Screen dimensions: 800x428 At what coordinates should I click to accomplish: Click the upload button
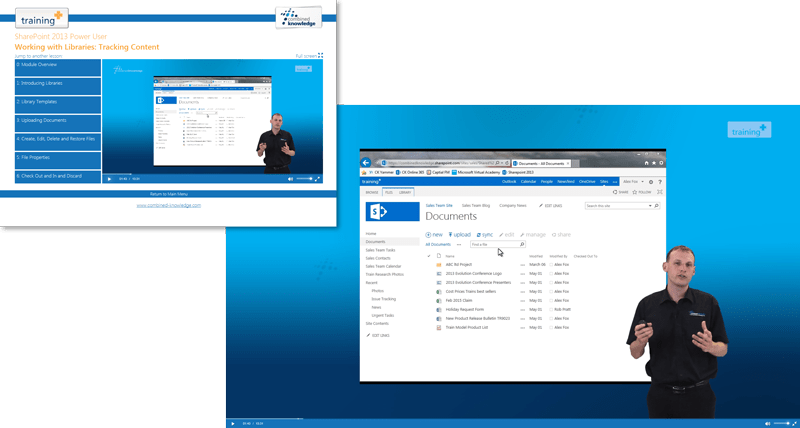[459, 235]
